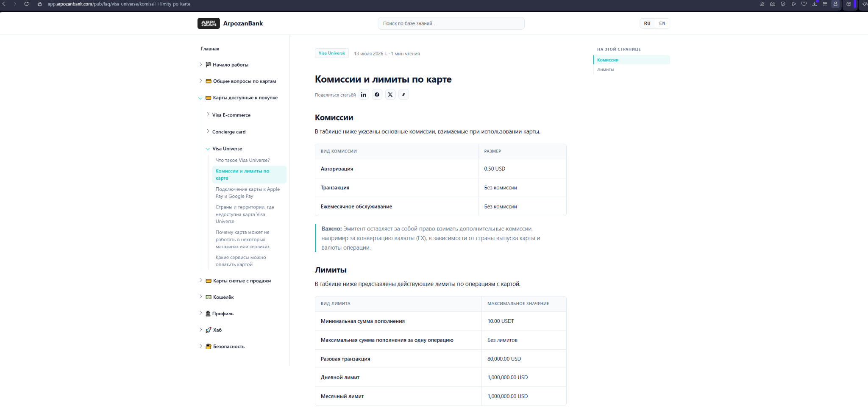The width and height of the screenshot is (868, 414).
Task: Share the article on Facebook
Action: click(377, 94)
